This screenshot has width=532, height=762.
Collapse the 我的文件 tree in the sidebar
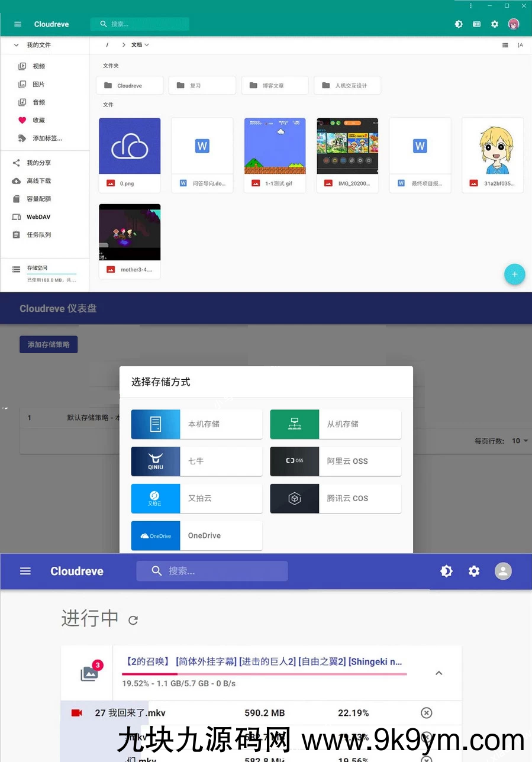[16, 45]
